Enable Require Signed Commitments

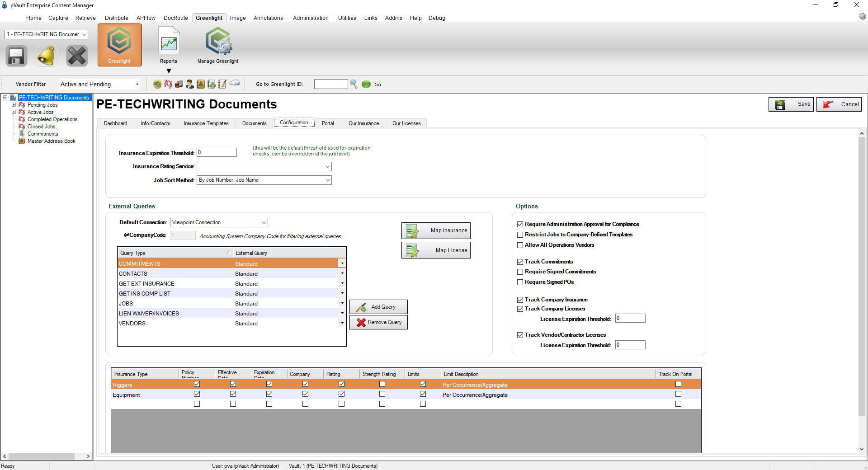click(x=520, y=272)
